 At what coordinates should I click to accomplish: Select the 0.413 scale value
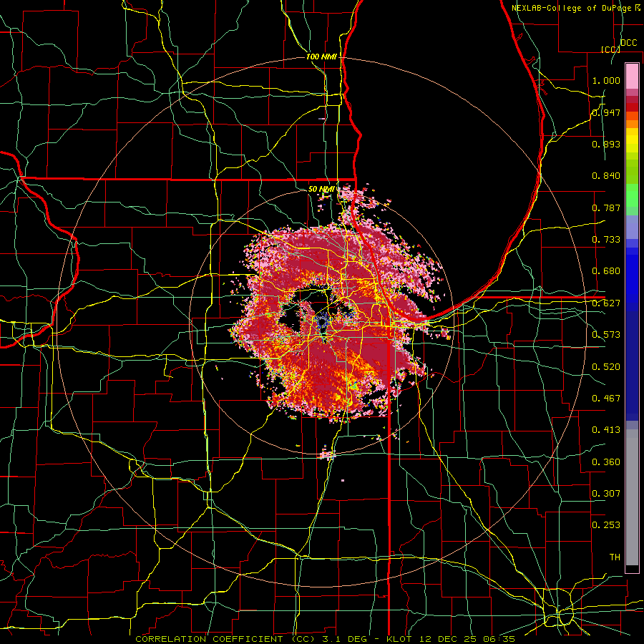click(606, 430)
